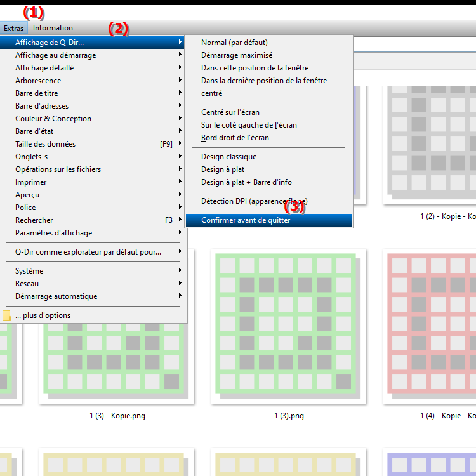Select the centré option

(x=269, y=93)
